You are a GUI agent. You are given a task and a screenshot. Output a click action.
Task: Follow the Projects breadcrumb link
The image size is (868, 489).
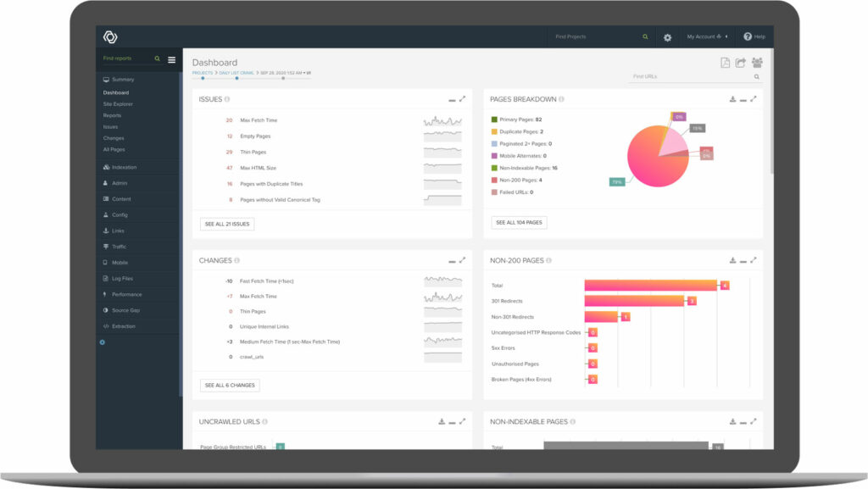click(203, 73)
